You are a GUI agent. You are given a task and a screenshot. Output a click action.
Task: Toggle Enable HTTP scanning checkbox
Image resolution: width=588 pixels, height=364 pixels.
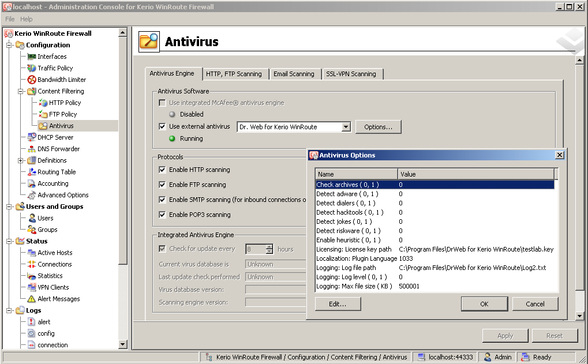(x=162, y=170)
